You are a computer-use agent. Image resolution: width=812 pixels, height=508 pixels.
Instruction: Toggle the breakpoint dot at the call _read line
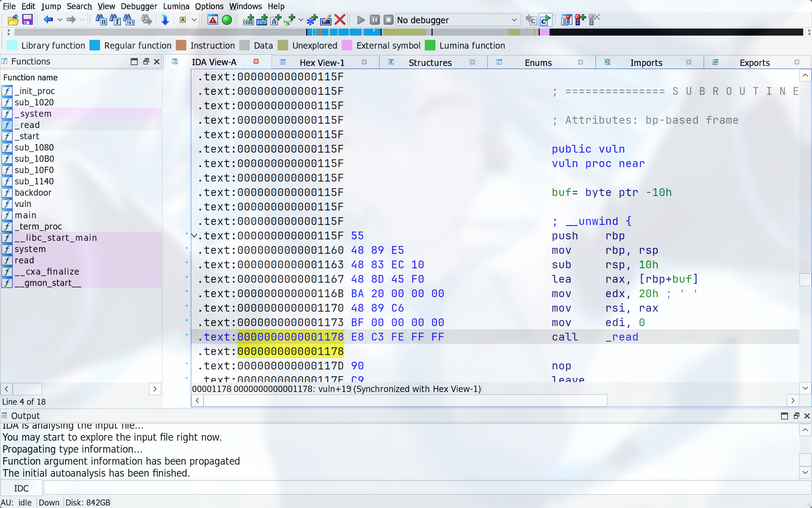click(x=187, y=335)
